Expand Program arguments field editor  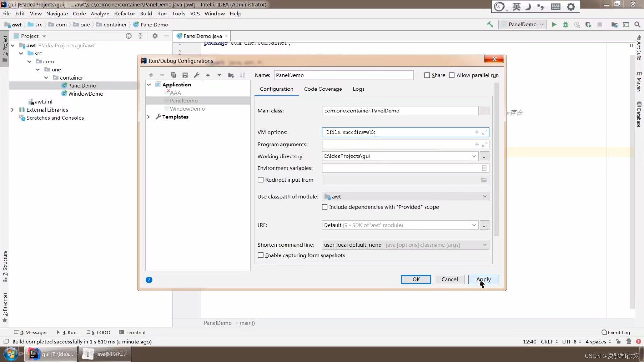(485, 144)
